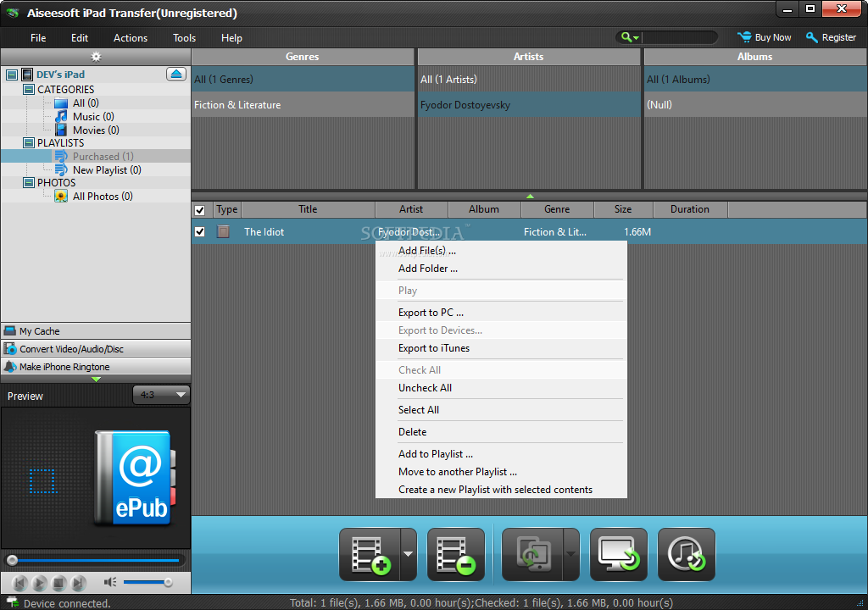
Task: Click the Export to iTunes toolbar button
Action: pos(686,555)
